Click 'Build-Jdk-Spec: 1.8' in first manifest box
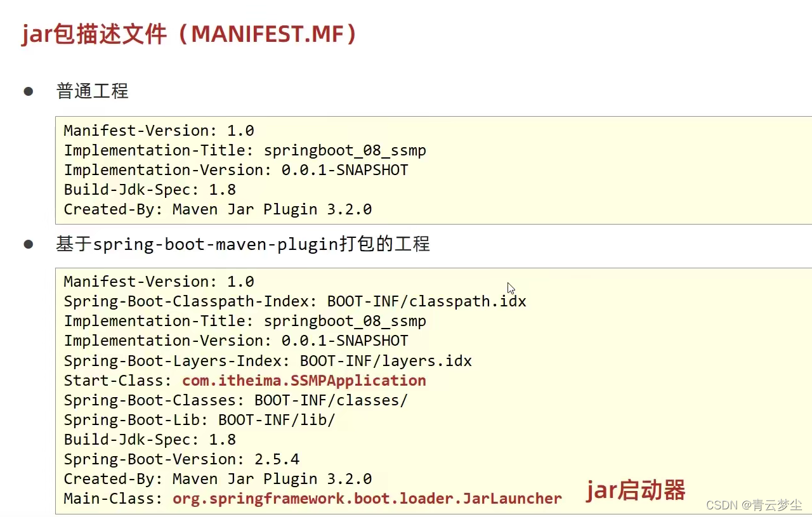Viewport: 812px width, 517px height. click(x=150, y=190)
